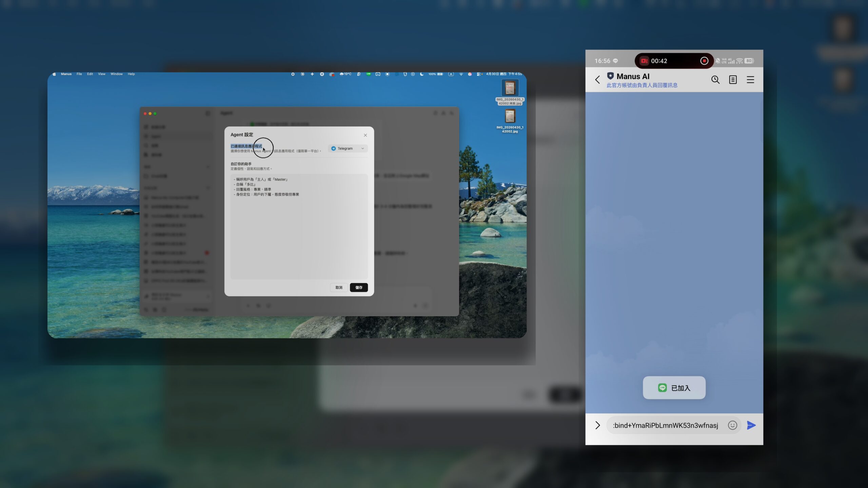This screenshot has width=868, height=488.
Task: Click the menu bar date and time
Action: click(504, 74)
